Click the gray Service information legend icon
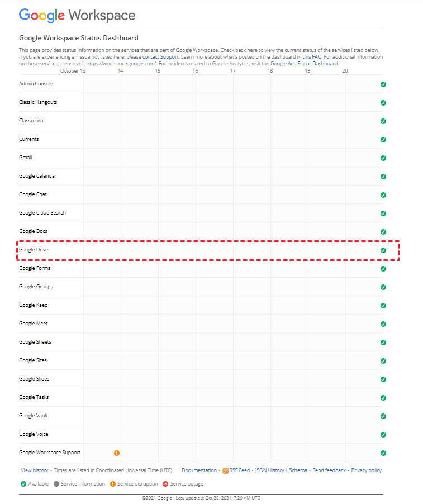This screenshot has height=504, width=423. pyautogui.click(x=56, y=484)
